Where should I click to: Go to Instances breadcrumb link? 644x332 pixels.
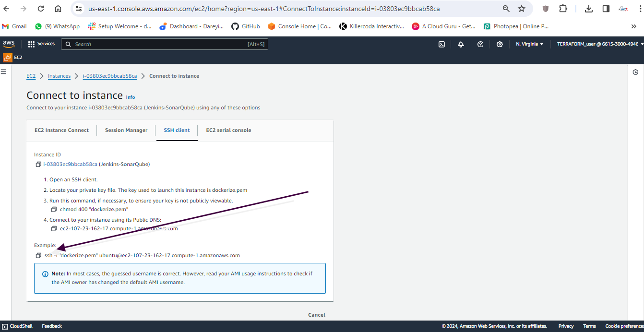[59, 76]
